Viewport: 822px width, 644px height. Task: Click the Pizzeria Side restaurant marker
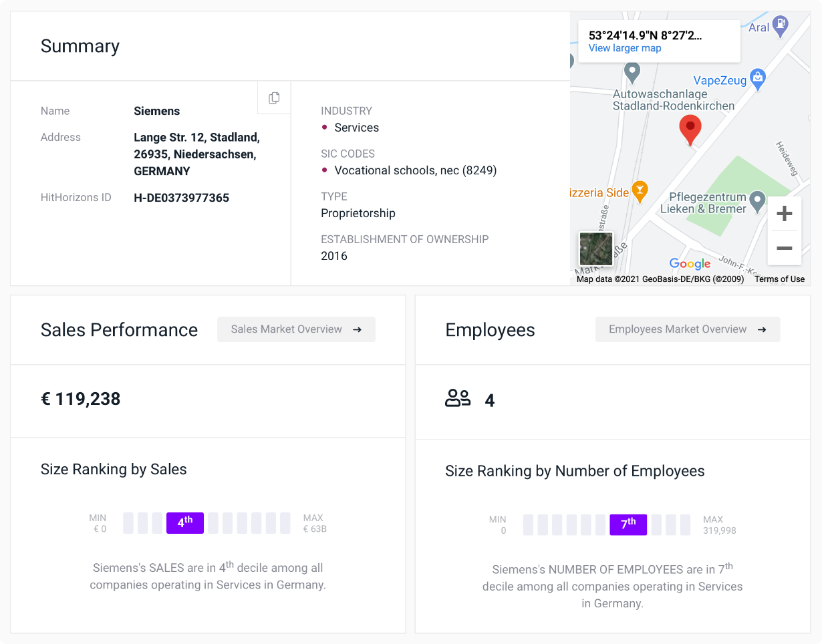click(x=640, y=192)
